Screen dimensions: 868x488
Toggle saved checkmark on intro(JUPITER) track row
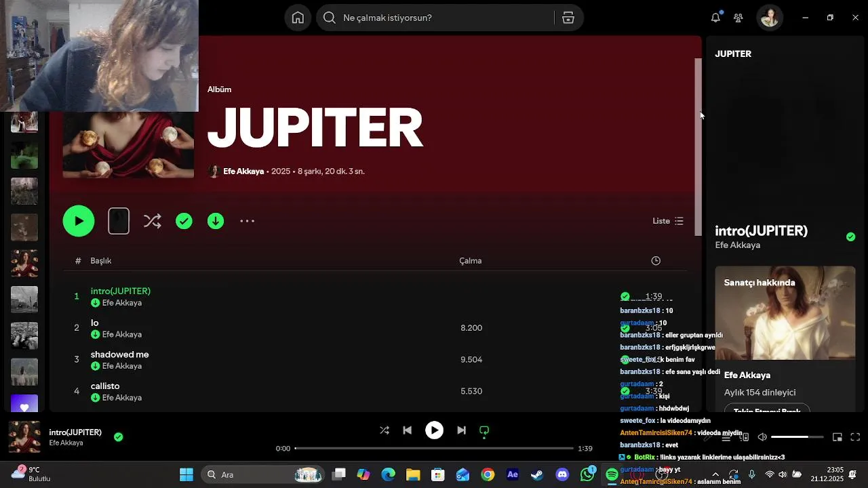coord(625,296)
